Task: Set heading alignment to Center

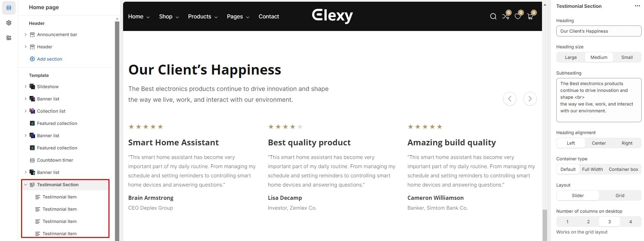Action: [x=598, y=143]
